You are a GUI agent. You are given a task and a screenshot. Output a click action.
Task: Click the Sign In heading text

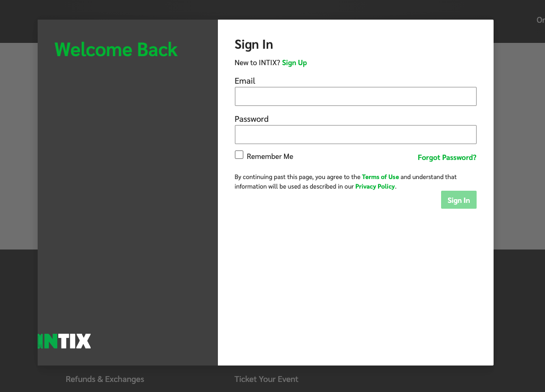[x=254, y=45]
